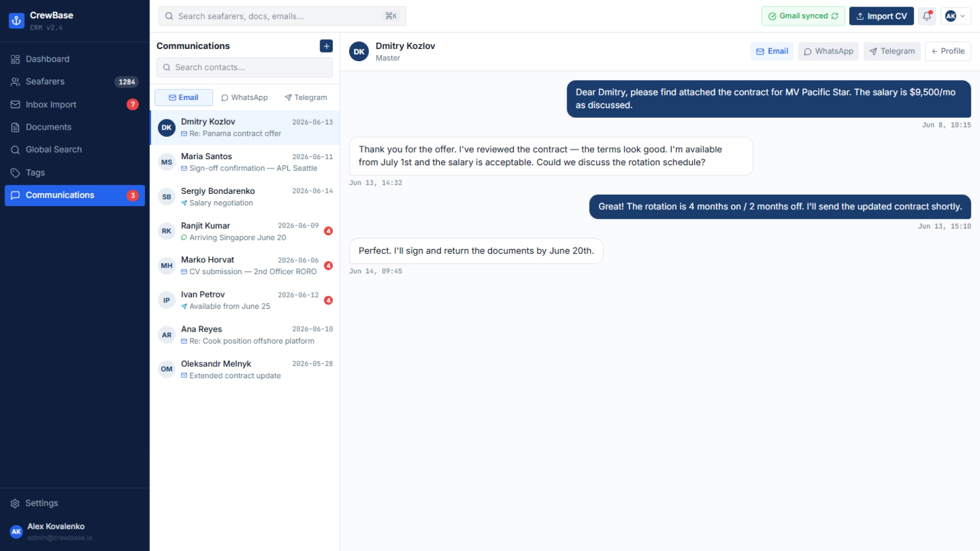Click the Seafarers count badge 1284
Screen dimensions: 980x551
[127, 82]
